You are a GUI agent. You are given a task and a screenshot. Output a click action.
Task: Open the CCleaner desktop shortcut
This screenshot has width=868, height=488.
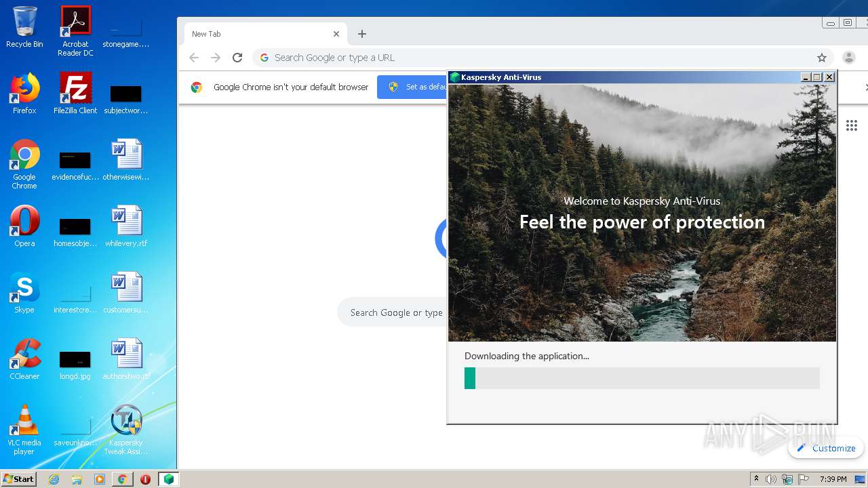pyautogui.click(x=24, y=359)
